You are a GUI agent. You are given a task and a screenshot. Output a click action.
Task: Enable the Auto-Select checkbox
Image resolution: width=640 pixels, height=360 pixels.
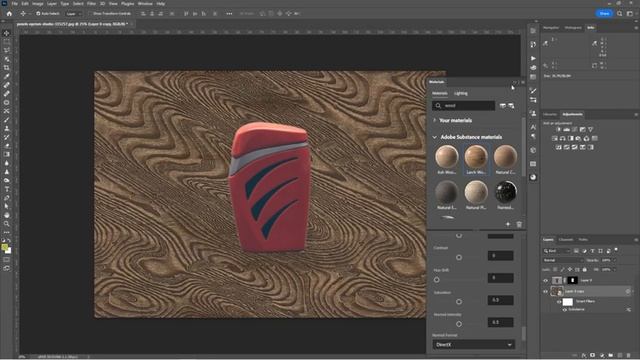pos(38,13)
